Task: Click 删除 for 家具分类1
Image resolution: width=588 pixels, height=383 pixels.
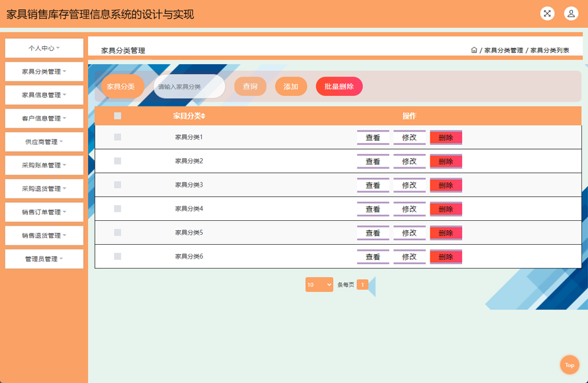Action: [446, 138]
